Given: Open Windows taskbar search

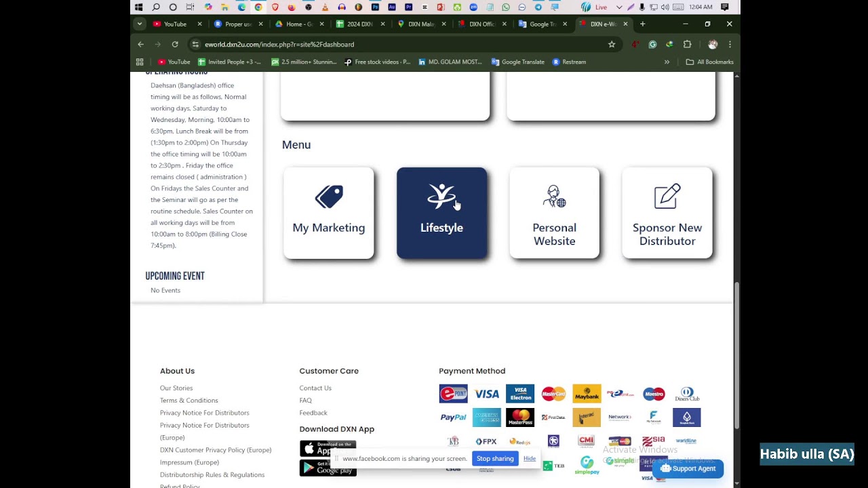Looking at the screenshot, I should pyautogui.click(x=156, y=7).
